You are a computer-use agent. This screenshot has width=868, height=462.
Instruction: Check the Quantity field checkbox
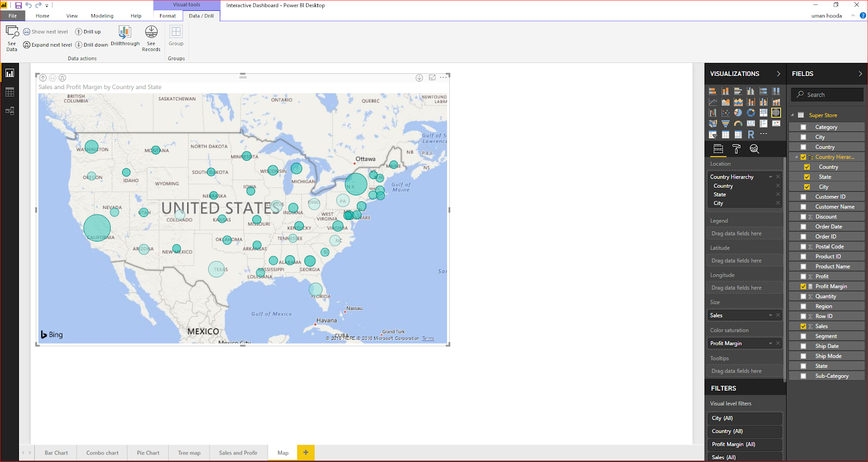803,296
